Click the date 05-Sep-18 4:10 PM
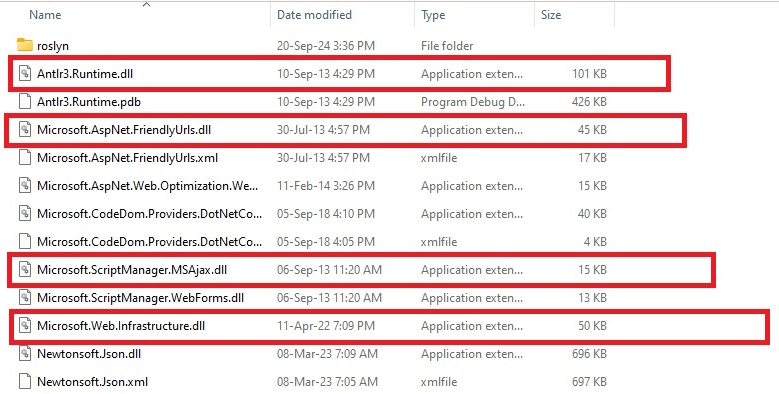 (325, 214)
